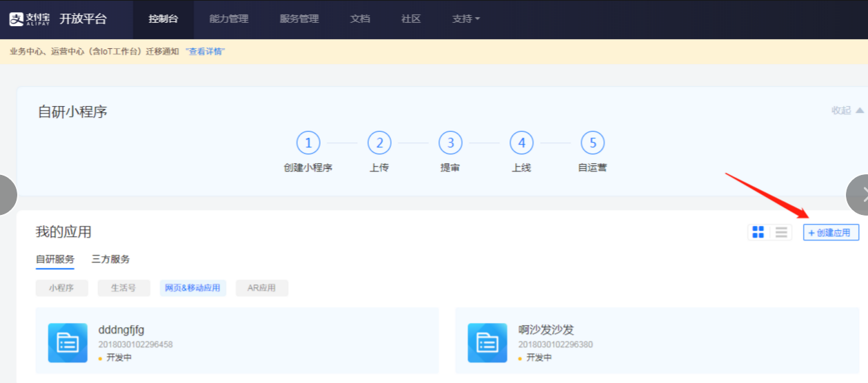Open the dddngfjfg application name
Viewport: 868px width, 383px height.
(x=121, y=330)
